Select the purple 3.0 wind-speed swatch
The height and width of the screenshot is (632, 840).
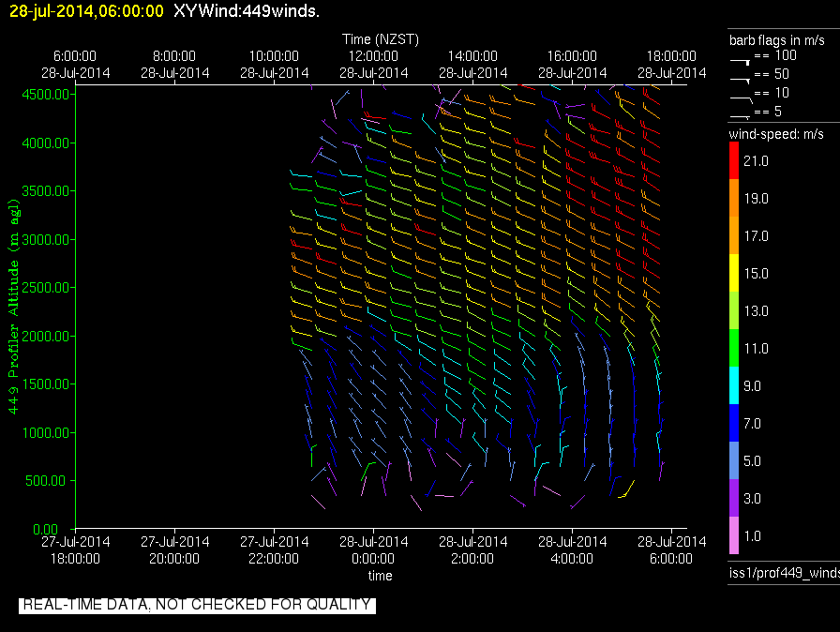(734, 499)
